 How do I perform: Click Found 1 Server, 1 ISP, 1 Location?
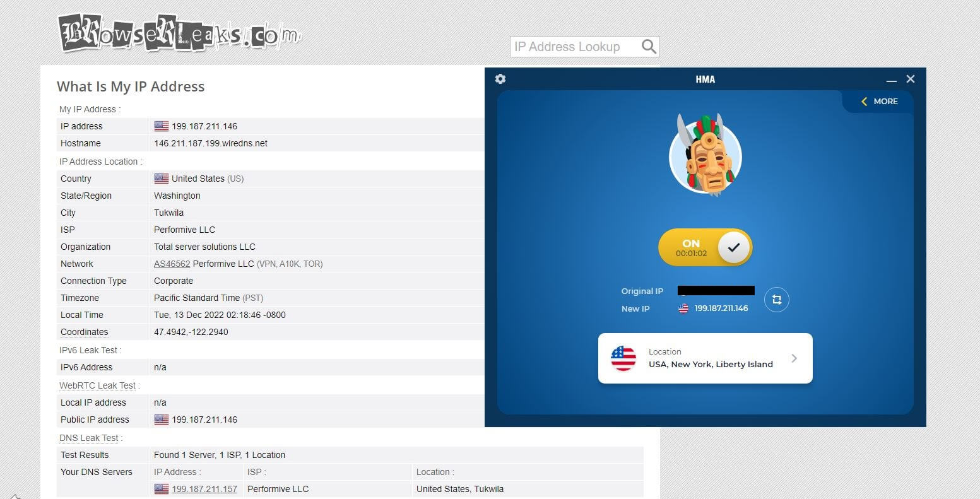click(220, 455)
